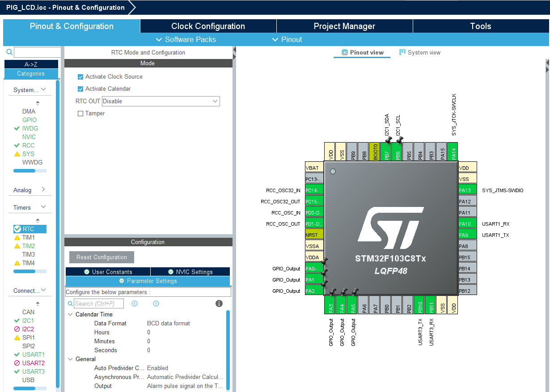Click the Connectivity horizontal scroll slider
Screen dimensions: 550x392
[24, 388]
